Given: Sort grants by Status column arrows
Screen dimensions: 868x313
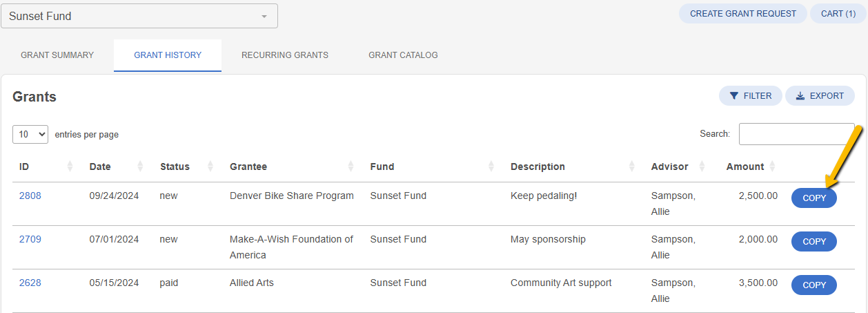Looking at the screenshot, I should [x=210, y=167].
